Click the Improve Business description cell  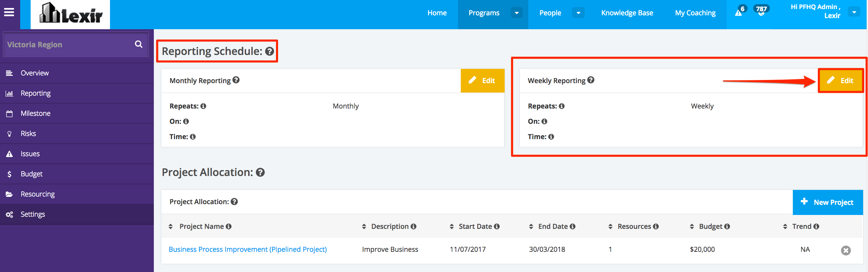(390, 249)
